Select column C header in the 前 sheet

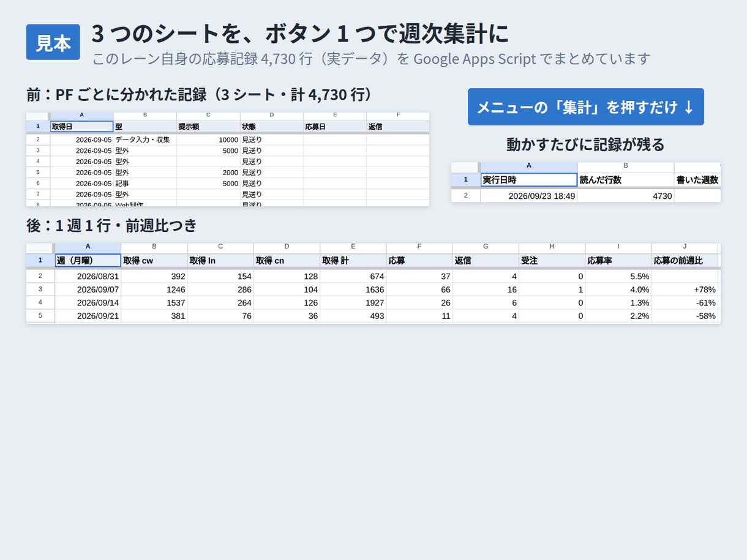pos(208,115)
